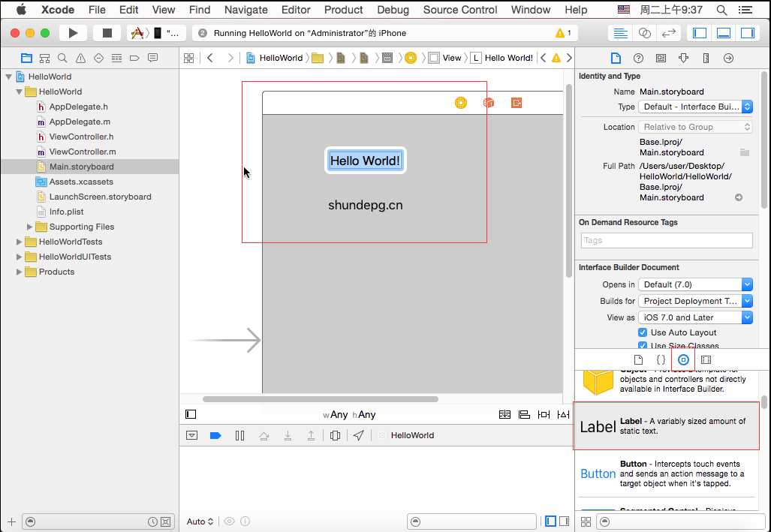Open the Auto variables filter dropdown
The width and height of the screenshot is (771, 532).
click(x=200, y=521)
